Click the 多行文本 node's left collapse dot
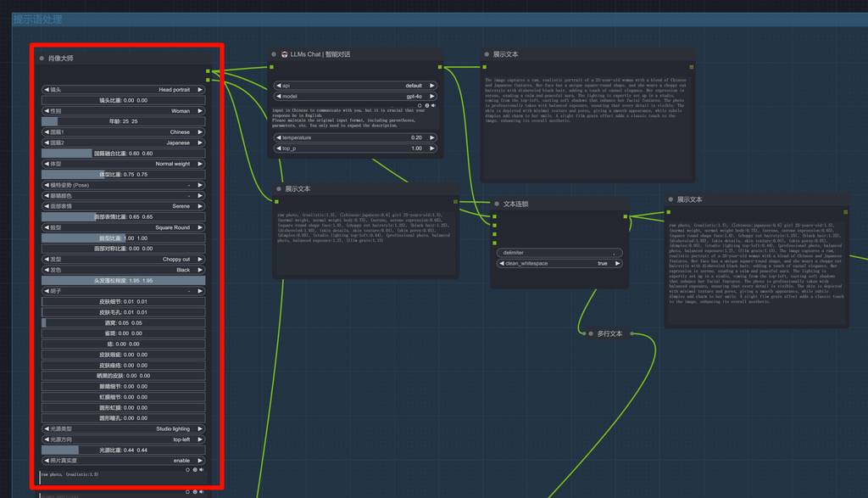The width and height of the screenshot is (868, 498). coord(591,334)
